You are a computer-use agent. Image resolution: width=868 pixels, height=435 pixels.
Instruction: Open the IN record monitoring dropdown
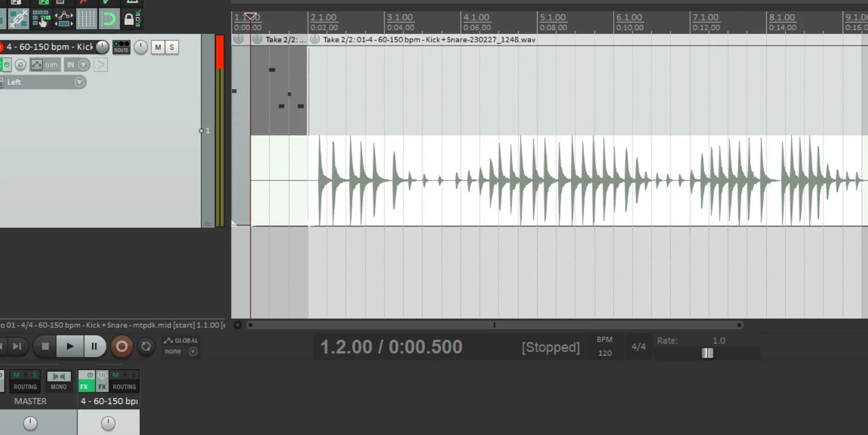(x=77, y=64)
